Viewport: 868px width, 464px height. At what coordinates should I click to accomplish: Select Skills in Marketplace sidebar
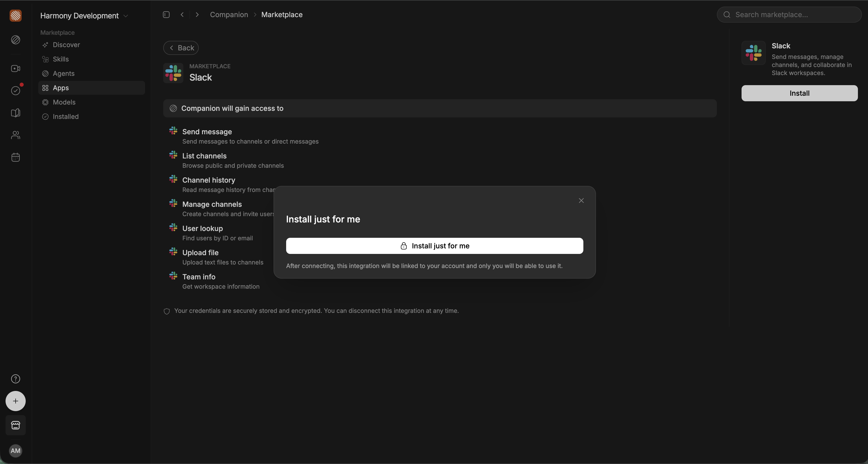click(92, 59)
